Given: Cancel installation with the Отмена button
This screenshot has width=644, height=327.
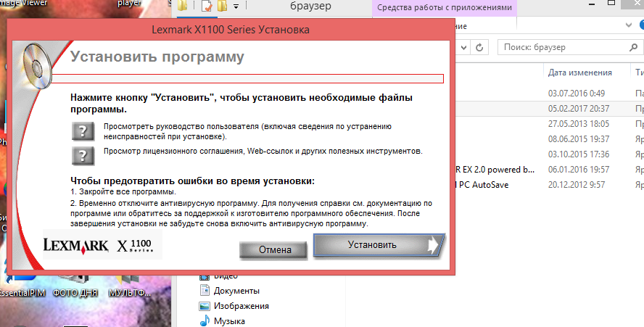Looking at the screenshot, I should click(273, 249).
